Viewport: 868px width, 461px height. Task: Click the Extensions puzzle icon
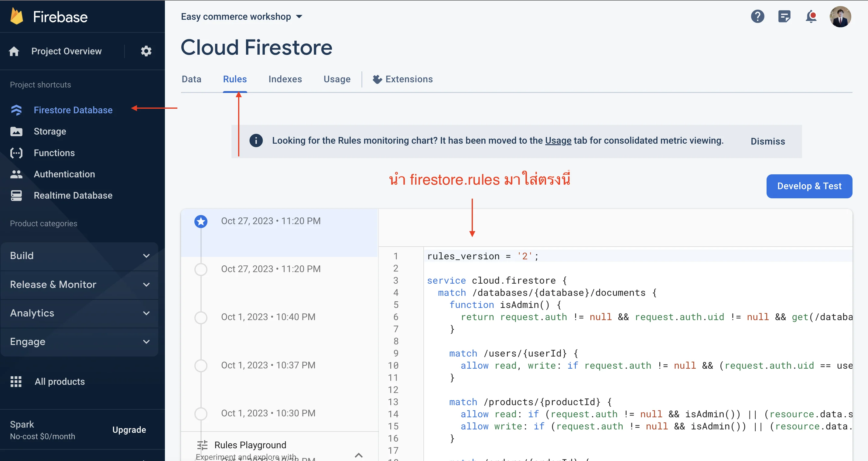377,79
